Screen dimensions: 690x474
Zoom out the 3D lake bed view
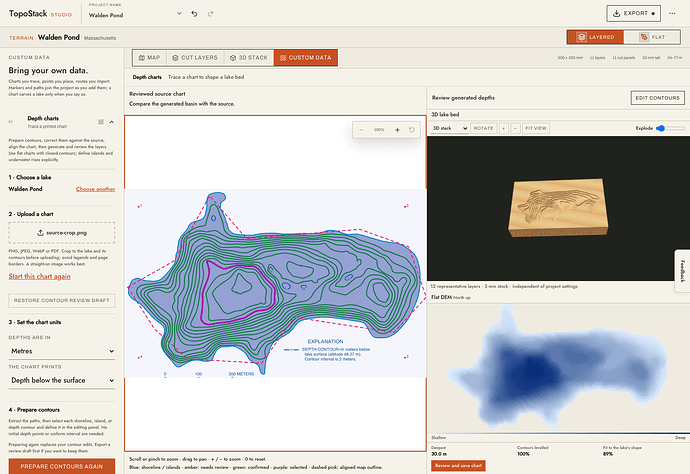pyautogui.click(x=515, y=128)
